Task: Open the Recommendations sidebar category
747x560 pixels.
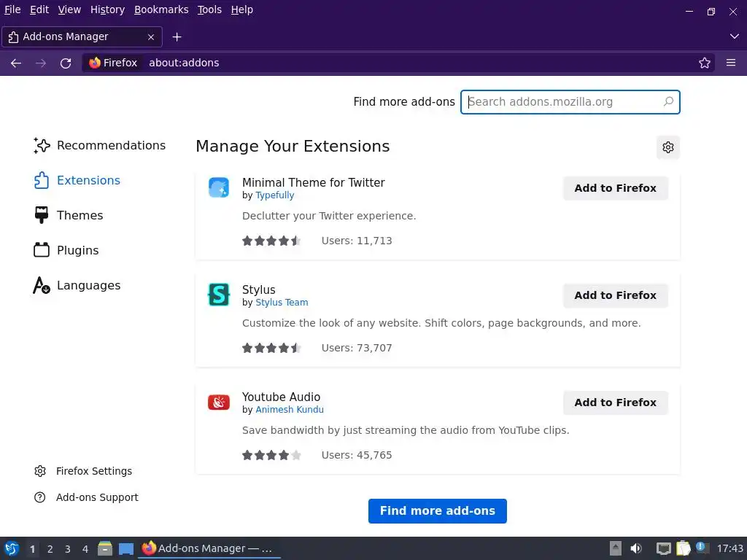Action: point(99,145)
